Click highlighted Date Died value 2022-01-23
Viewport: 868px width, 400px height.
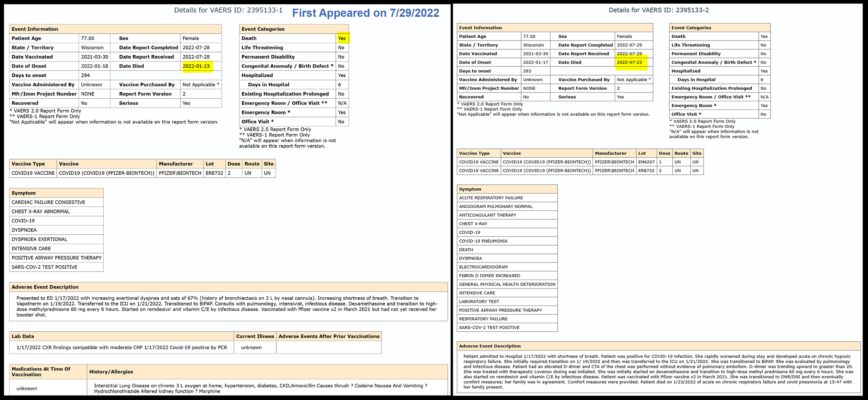(x=196, y=66)
